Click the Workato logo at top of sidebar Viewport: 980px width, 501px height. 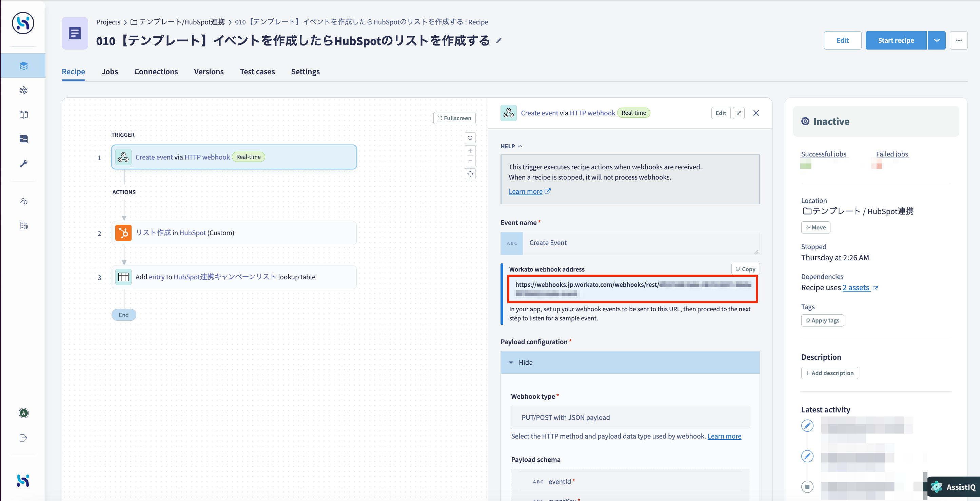click(x=23, y=23)
